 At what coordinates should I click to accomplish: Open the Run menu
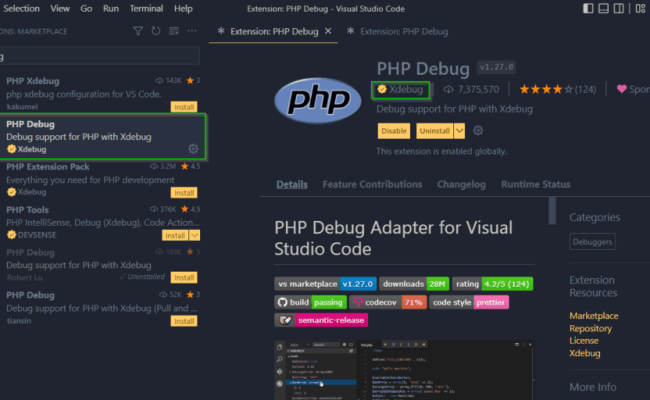(x=111, y=9)
